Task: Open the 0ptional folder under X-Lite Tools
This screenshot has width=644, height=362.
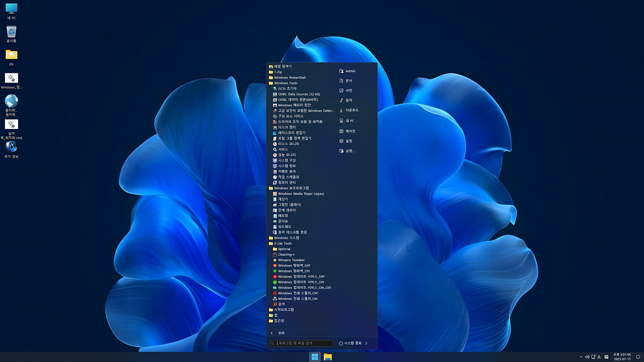Action: click(284, 248)
